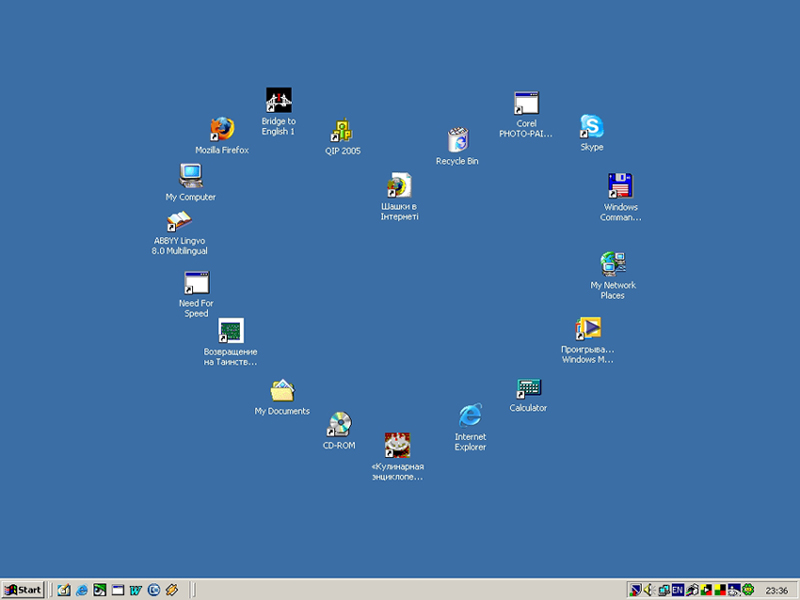Select the Windows Media Player shortcut
800x600 pixels.
(x=588, y=340)
